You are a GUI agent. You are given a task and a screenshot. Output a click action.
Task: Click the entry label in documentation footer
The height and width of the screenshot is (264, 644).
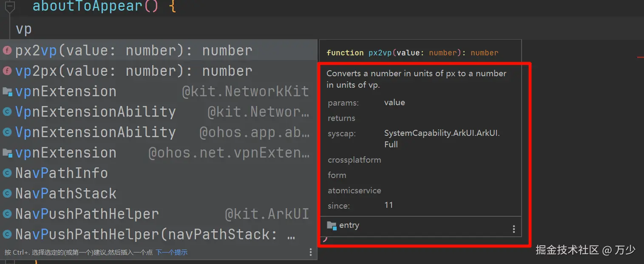tap(349, 226)
